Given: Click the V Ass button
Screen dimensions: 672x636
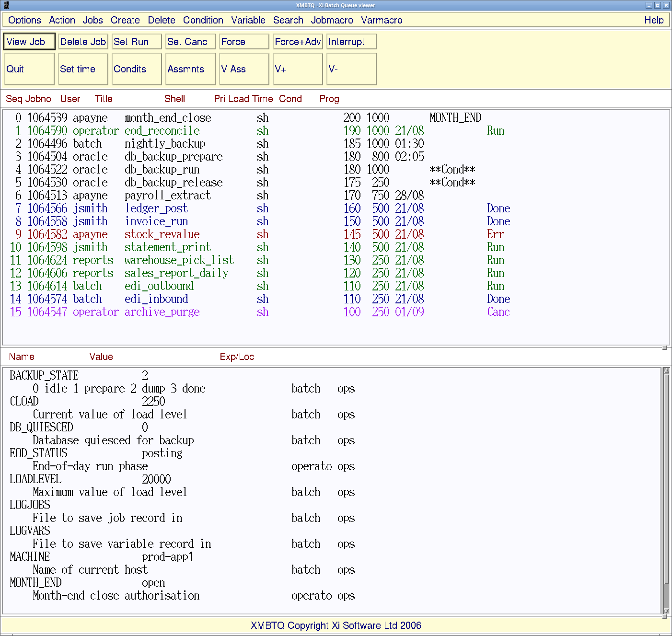Looking at the screenshot, I should (244, 69).
